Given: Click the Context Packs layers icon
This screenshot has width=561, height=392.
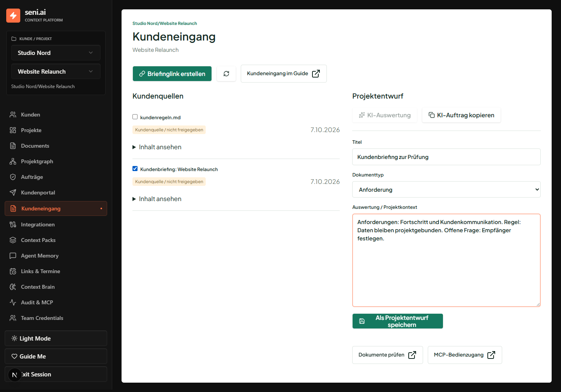Looking at the screenshot, I should tap(13, 240).
